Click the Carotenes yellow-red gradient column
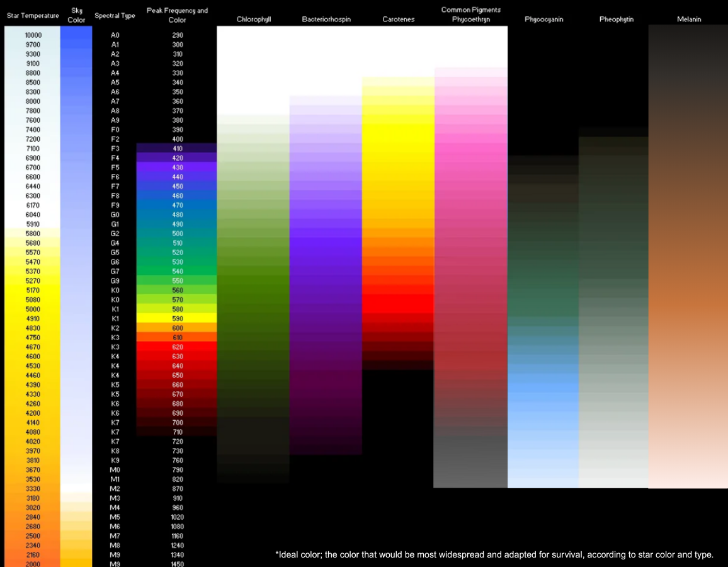728x567 pixels. [398, 223]
